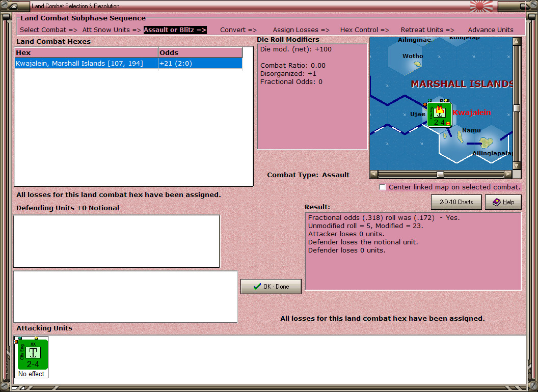The width and height of the screenshot is (538, 392).
Task: Click the Attacker loses 0 units line
Action: tap(346, 234)
